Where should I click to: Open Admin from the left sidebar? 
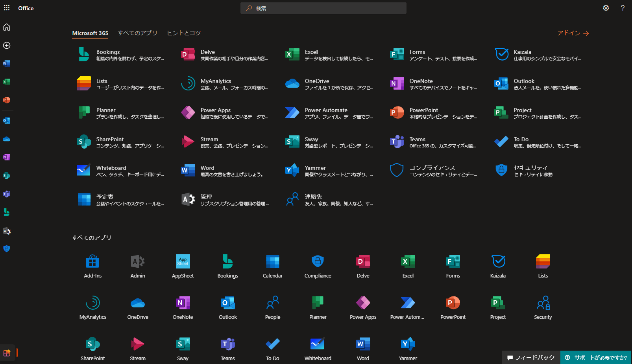[7, 231]
